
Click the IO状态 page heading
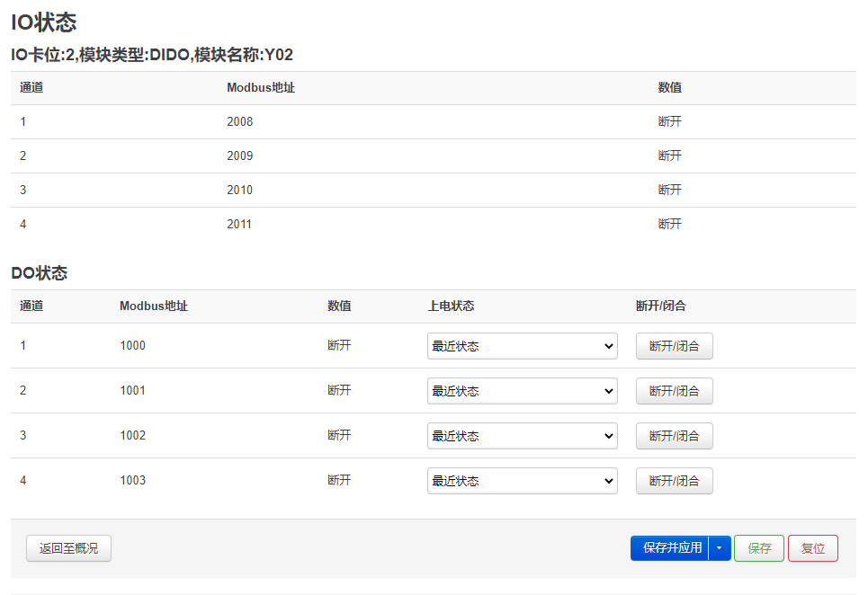44,22
